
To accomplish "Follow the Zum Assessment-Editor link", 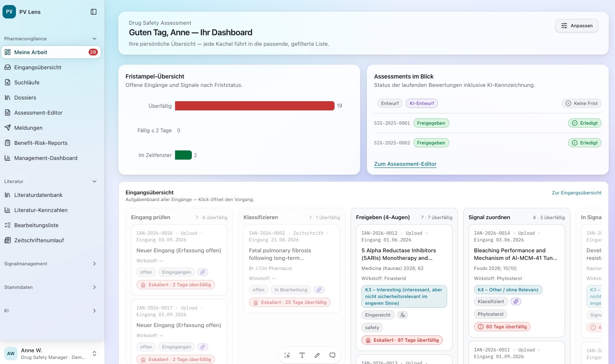I will (x=405, y=164).
